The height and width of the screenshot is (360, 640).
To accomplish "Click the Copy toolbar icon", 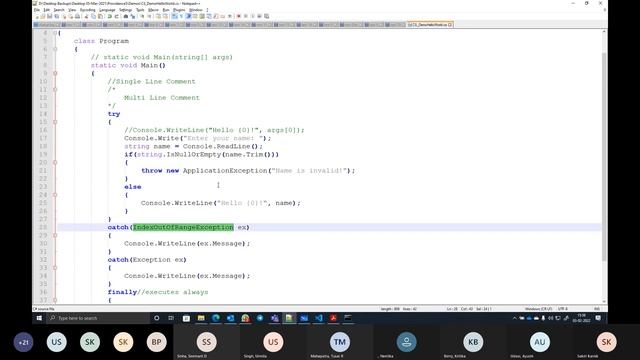I will pyautogui.click(x=93, y=16).
